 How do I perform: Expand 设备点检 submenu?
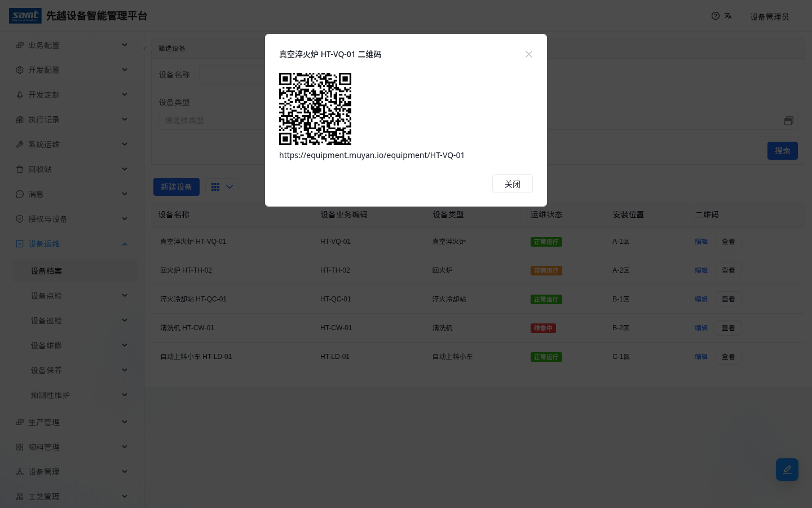click(75, 296)
